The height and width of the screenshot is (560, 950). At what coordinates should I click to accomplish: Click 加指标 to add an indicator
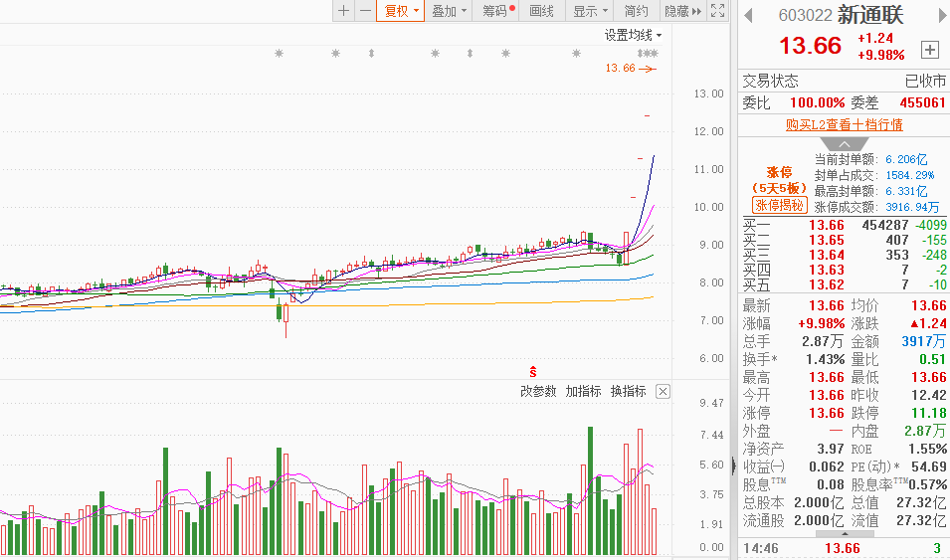[x=583, y=392]
